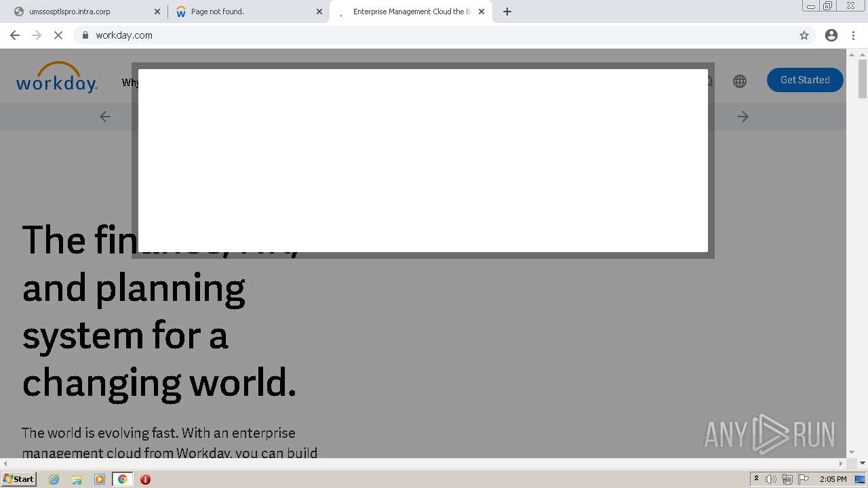Stop page loading with X button
This screenshot has width=868, height=488.
click(x=58, y=35)
